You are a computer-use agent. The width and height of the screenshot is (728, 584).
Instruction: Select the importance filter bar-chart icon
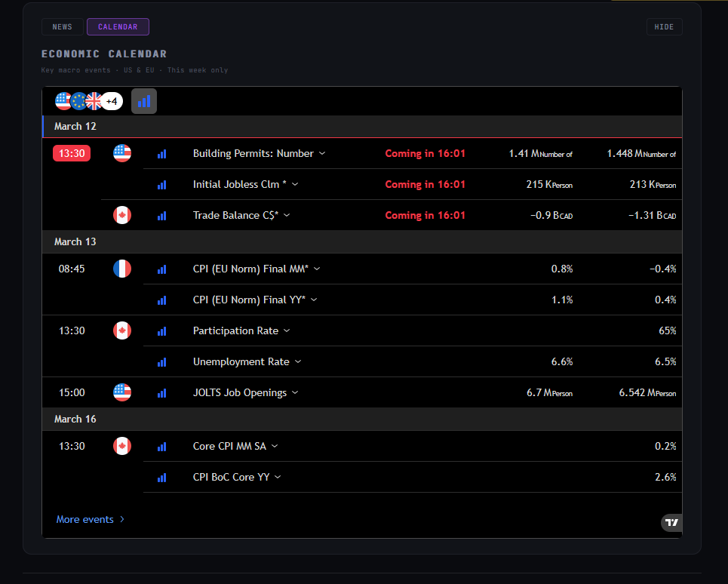tap(143, 100)
